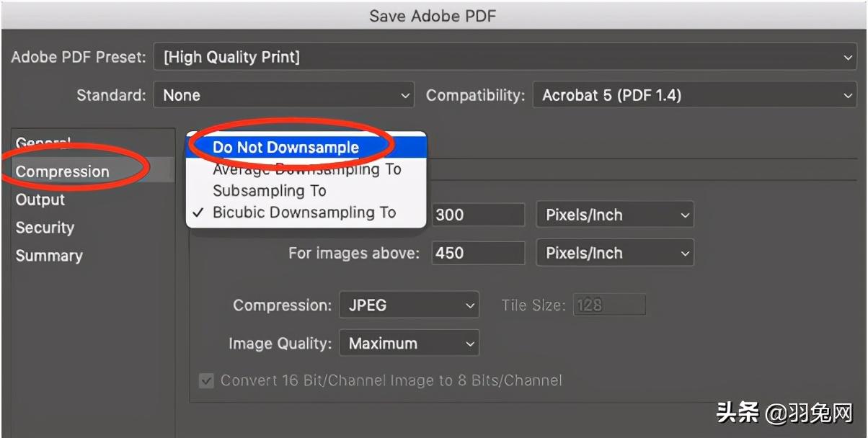Image resolution: width=868 pixels, height=438 pixels.
Task: Switch to the Compression section
Action: click(x=63, y=171)
